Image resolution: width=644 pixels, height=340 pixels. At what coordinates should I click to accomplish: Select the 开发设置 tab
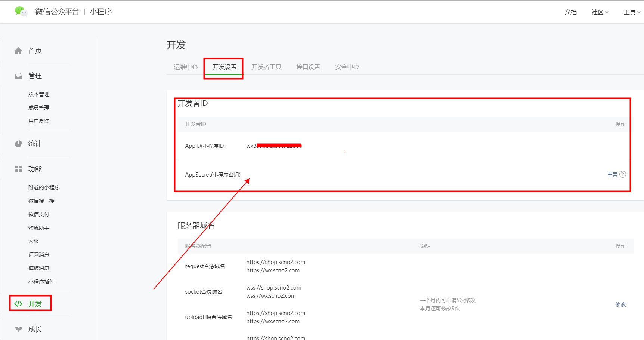[x=225, y=67]
